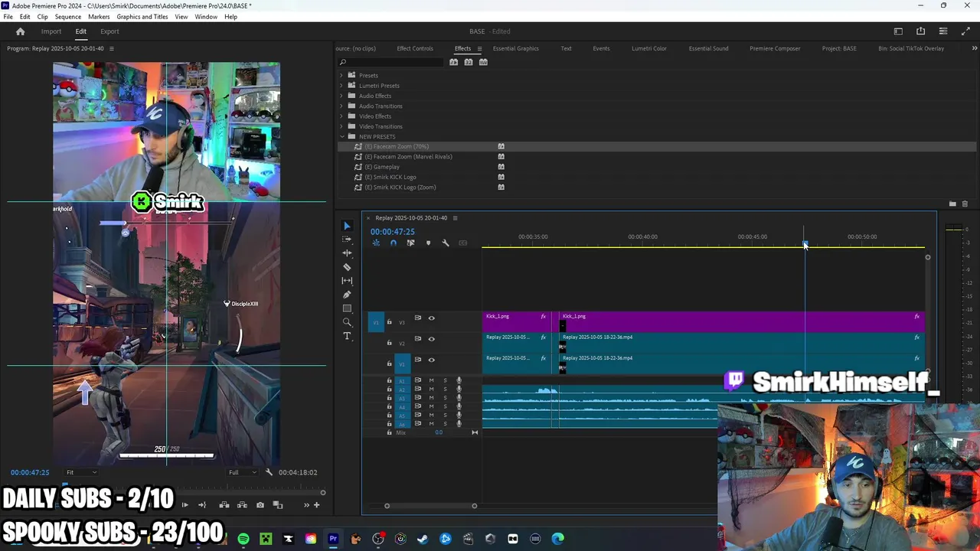Open the Effects panel menu
Image resolution: width=980 pixels, height=551 pixels.
pos(480,49)
